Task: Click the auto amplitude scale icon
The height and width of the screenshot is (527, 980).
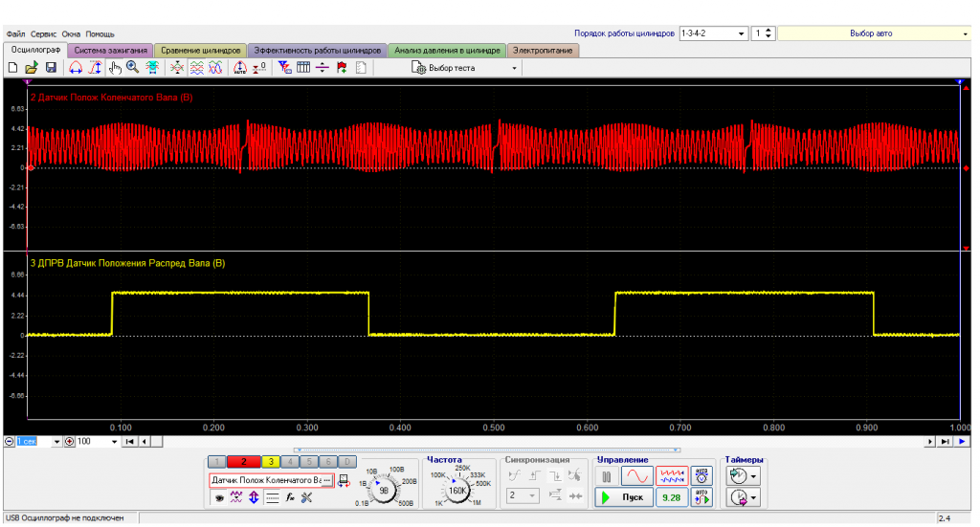Action: click(240, 68)
